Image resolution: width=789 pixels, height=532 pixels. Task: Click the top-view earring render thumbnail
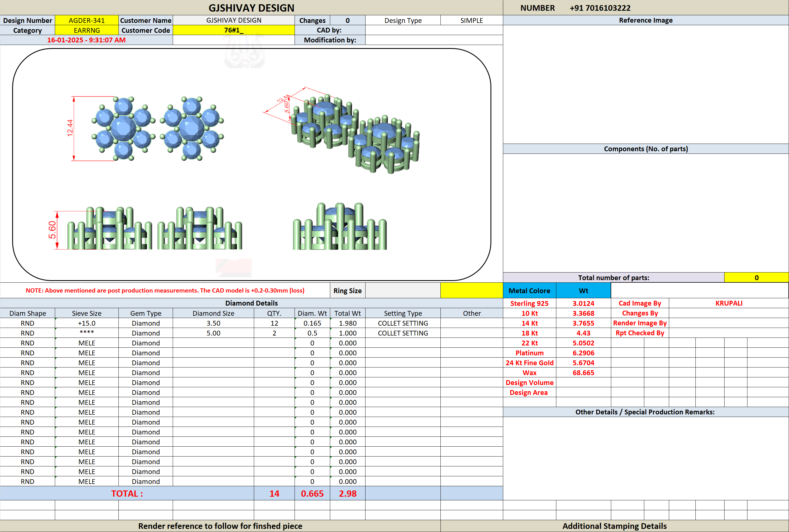click(x=157, y=129)
